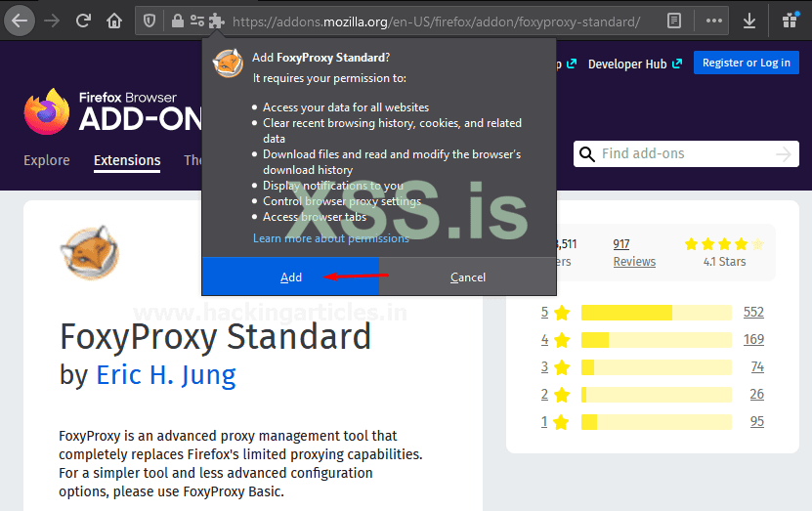This screenshot has height=511, width=812.
Task: Click the forward navigation arrow
Action: 52,21
